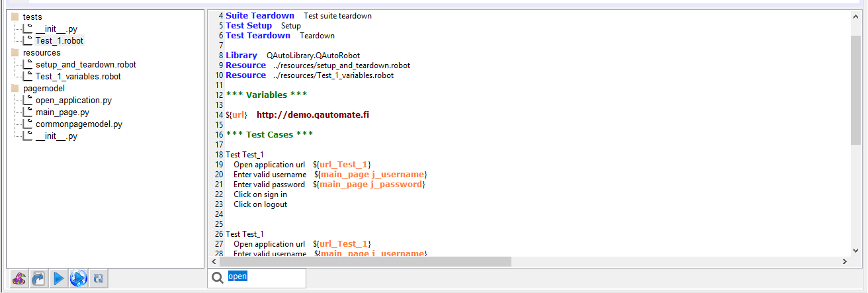Open the wizard hat tool
868x293 pixels.
[19, 278]
